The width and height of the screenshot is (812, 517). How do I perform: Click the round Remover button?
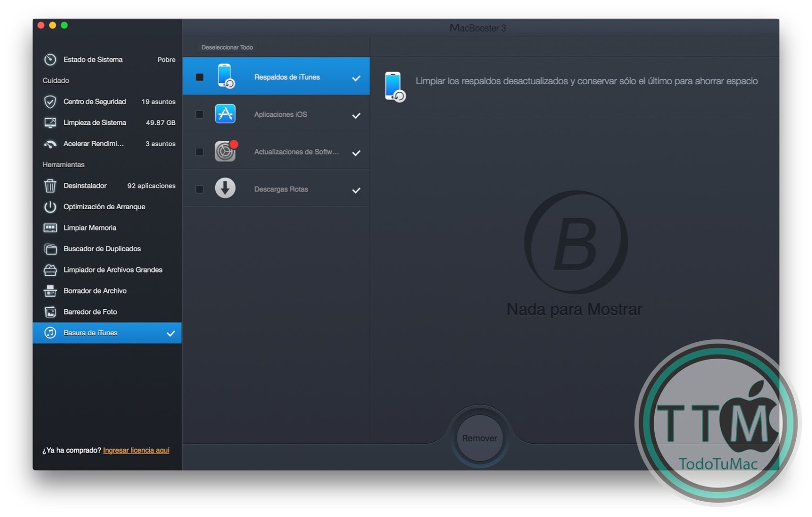click(480, 438)
